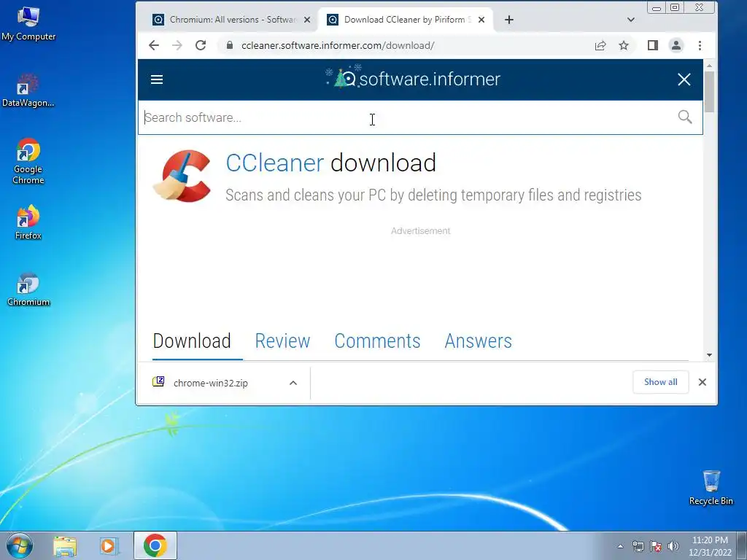Click the CCleaner logo image
Viewport: 747px width, 560px height.
point(182,176)
